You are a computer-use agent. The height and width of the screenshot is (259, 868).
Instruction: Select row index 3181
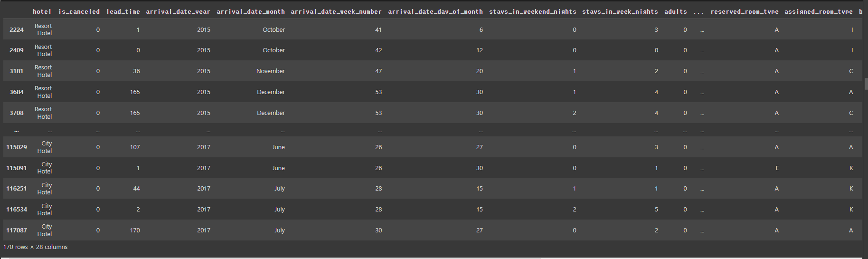pos(17,71)
